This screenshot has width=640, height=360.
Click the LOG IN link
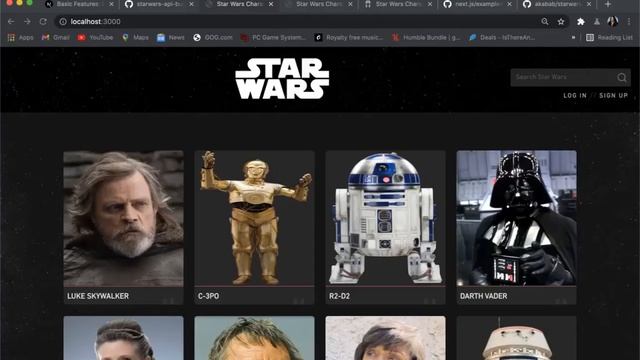pyautogui.click(x=575, y=96)
